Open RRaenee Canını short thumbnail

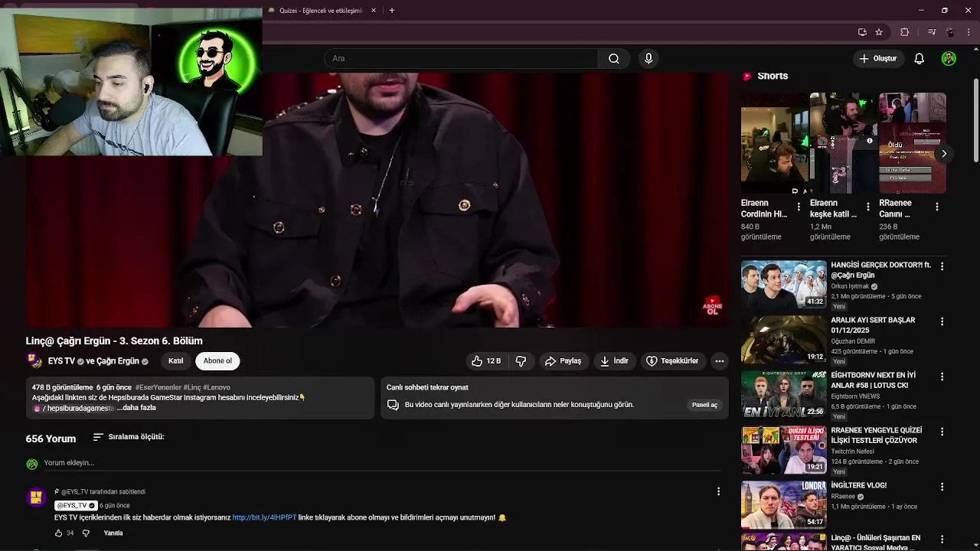[912, 143]
